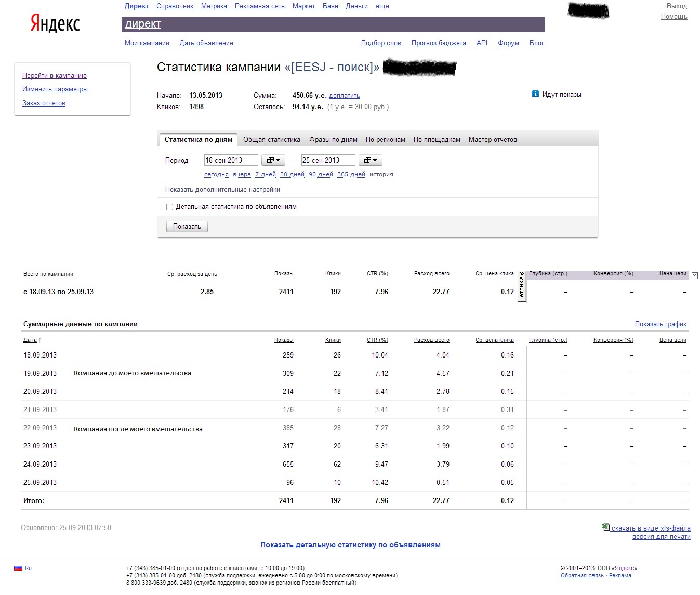Click the Excel file icon next to download link

click(605, 527)
